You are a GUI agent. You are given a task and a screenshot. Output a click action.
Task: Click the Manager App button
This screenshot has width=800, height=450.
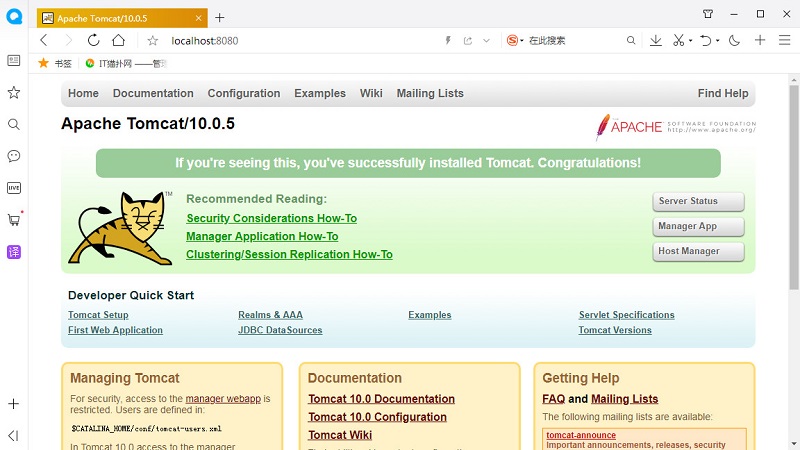coord(698,227)
